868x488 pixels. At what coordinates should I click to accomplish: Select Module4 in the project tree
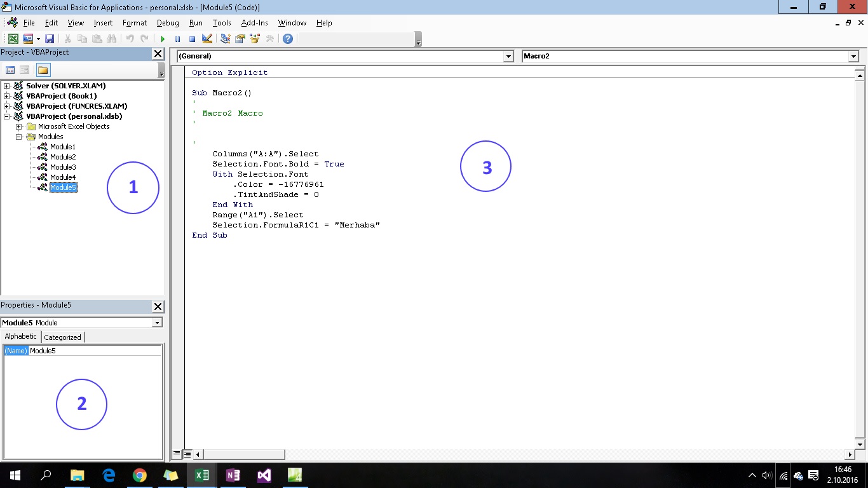[x=63, y=177]
